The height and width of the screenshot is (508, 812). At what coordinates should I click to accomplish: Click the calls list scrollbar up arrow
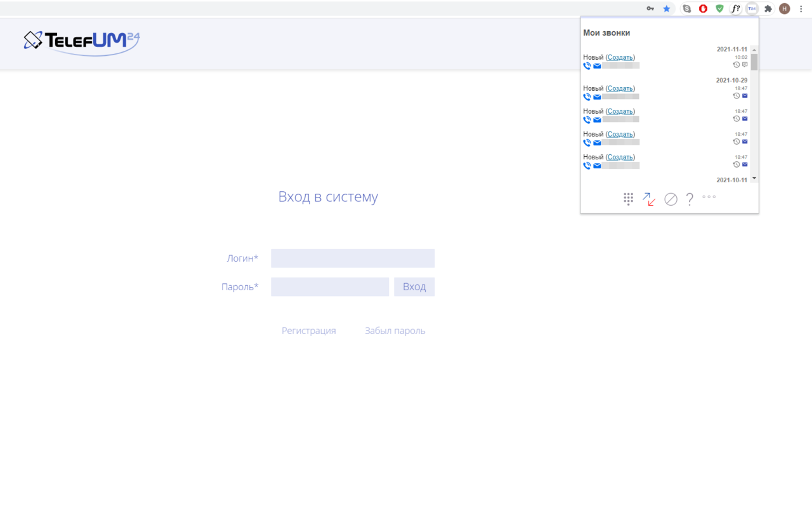(x=754, y=50)
